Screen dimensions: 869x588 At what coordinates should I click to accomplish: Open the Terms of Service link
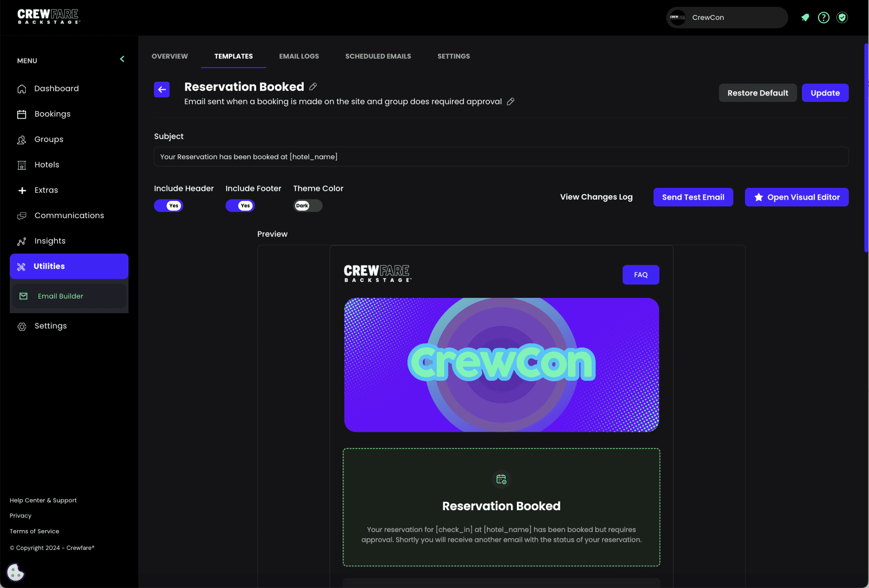coord(34,531)
